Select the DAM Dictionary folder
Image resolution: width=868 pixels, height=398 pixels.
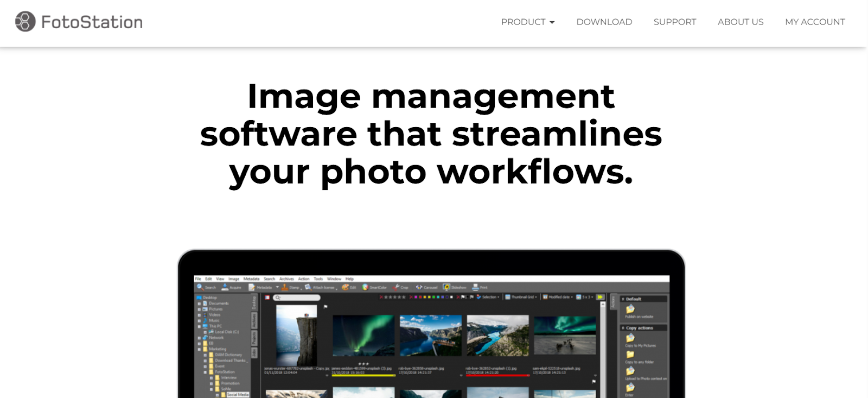point(226,355)
